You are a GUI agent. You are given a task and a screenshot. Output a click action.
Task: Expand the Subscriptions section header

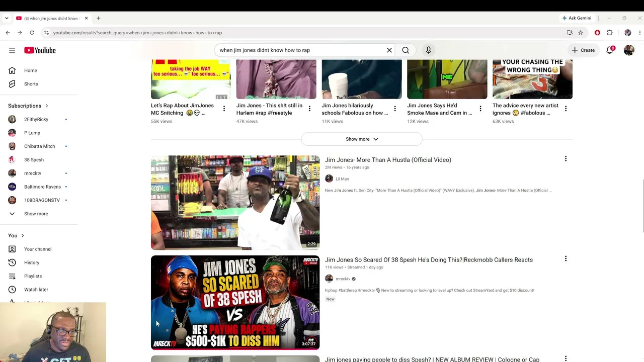pyautogui.click(x=28, y=106)
